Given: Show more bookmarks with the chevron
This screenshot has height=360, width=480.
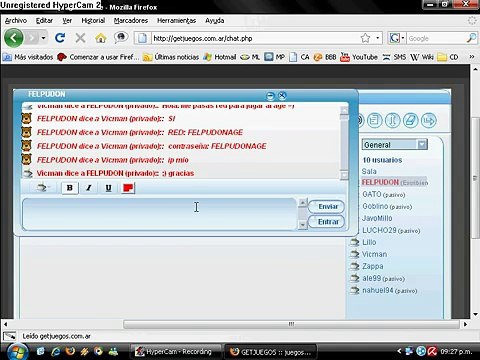Looking at the screenshot, I should coord(472,57).
